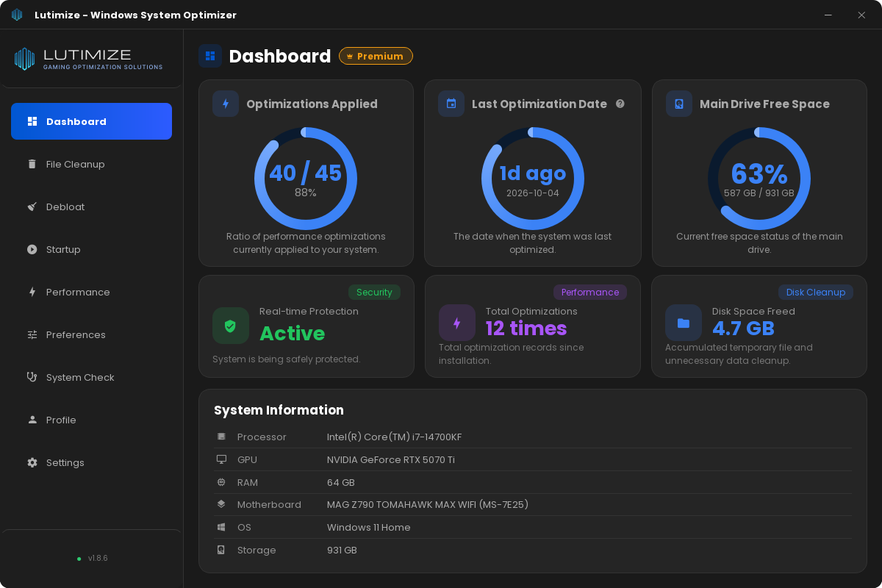Select Preferences in the sidebar
The width and height of the screenshot is (882, 588).
pos(91,334)
